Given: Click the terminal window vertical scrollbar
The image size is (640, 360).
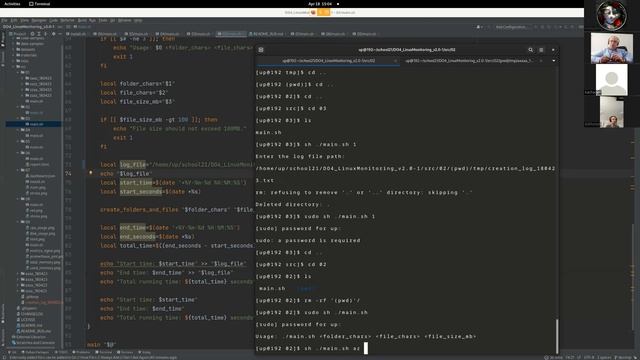Looking at the screenshot, I should (557, 336).
